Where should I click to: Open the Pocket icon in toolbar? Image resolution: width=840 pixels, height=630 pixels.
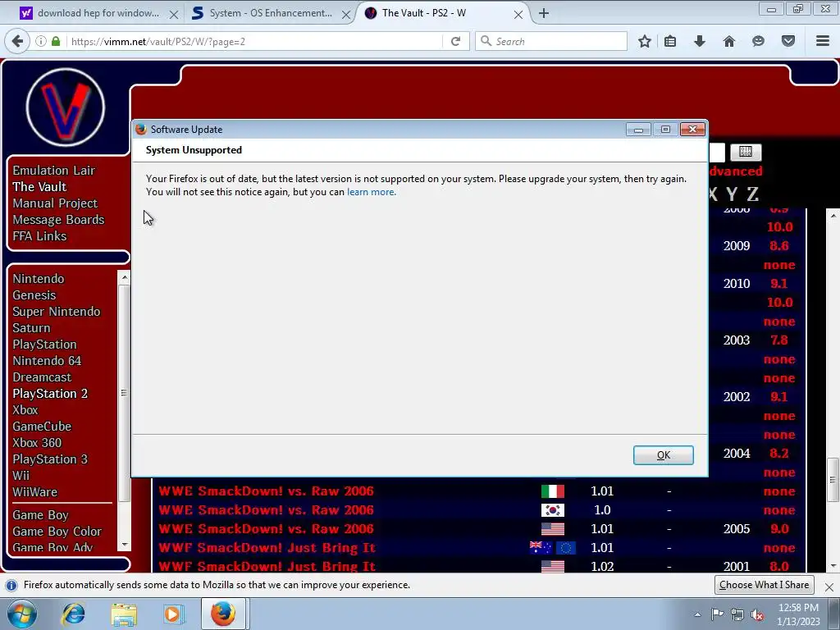pyautogui.click(x=788, y=41)
